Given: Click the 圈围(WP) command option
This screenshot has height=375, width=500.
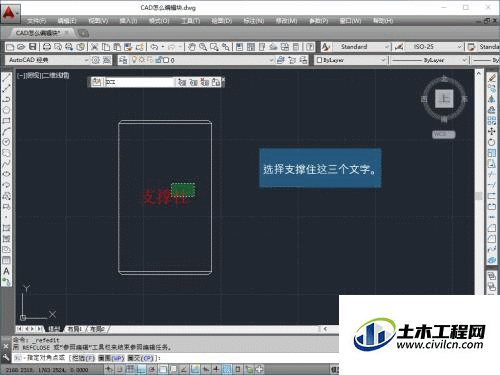Looking at the screenshot, I should tap(111, 358).
